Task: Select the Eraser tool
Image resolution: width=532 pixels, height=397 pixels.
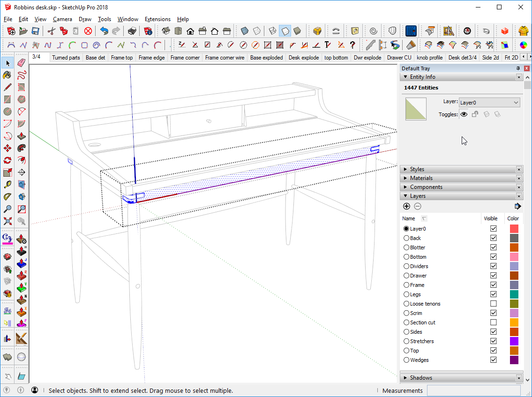Action: tap(21, 63)
